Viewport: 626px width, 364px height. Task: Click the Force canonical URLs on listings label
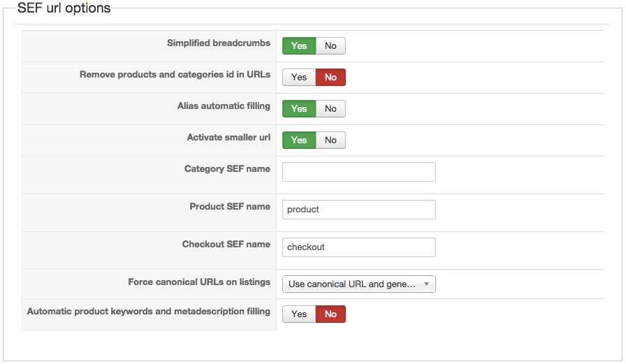[x=199, y=282]
